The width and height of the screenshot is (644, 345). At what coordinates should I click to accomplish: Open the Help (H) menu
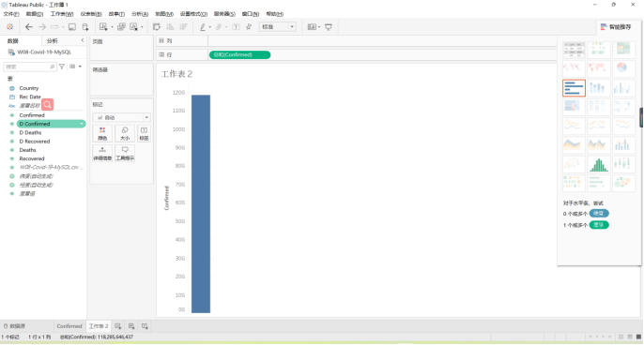tap(275, 14)
